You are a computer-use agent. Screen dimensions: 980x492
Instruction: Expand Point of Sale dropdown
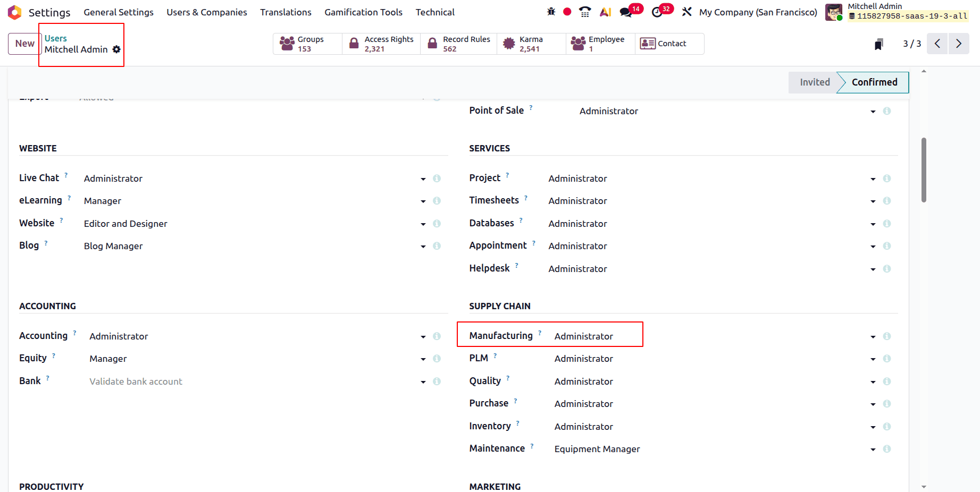click(873, 112)
